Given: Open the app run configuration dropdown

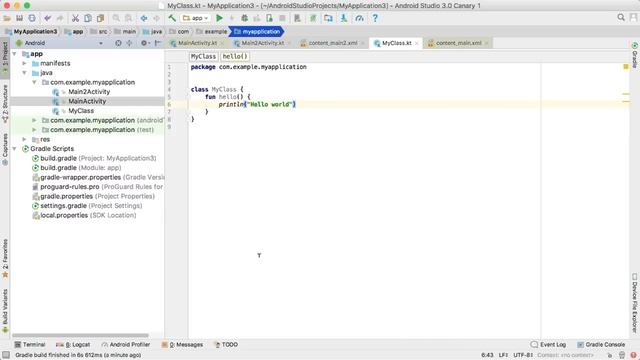Looking at the screenshot, I should pos(196,18).
